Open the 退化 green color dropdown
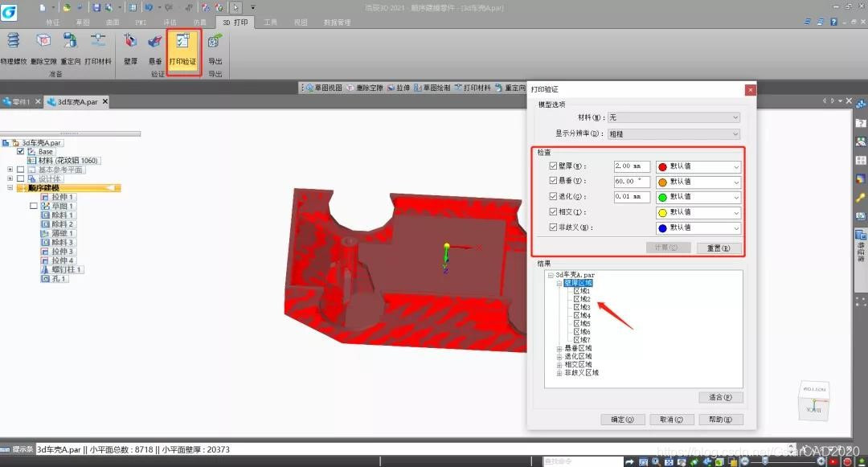Screen dimensions: 868x467 click(x=698, y=196)
